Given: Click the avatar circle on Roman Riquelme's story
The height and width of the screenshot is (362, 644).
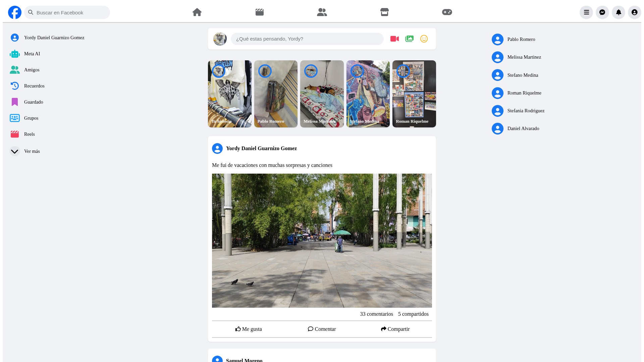Looking at the screenshot, I should click(x=403, y=71).
